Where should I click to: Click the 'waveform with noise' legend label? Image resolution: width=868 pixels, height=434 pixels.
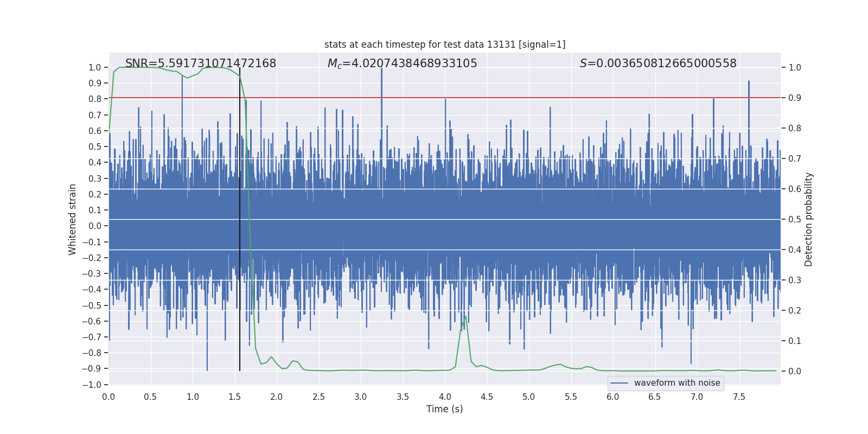[x=677, y=383]
